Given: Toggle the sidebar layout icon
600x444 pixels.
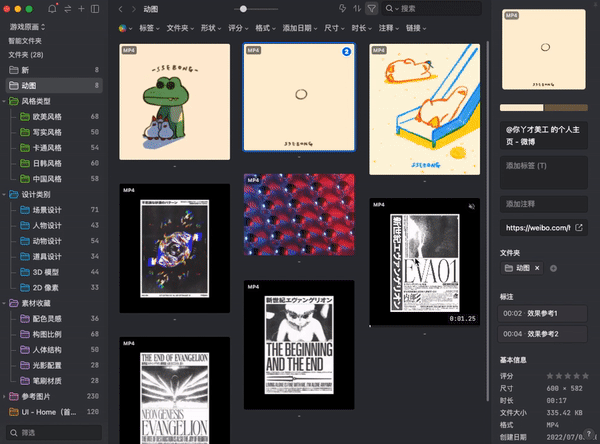Looking at the screenshot, I should [x=95, y=8].
